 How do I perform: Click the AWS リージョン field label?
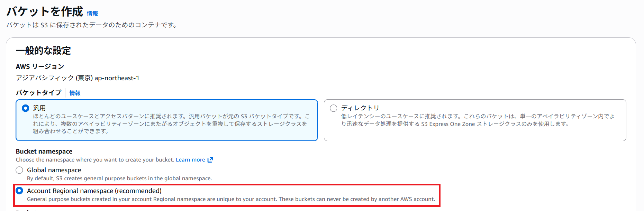tap(40, 66)
